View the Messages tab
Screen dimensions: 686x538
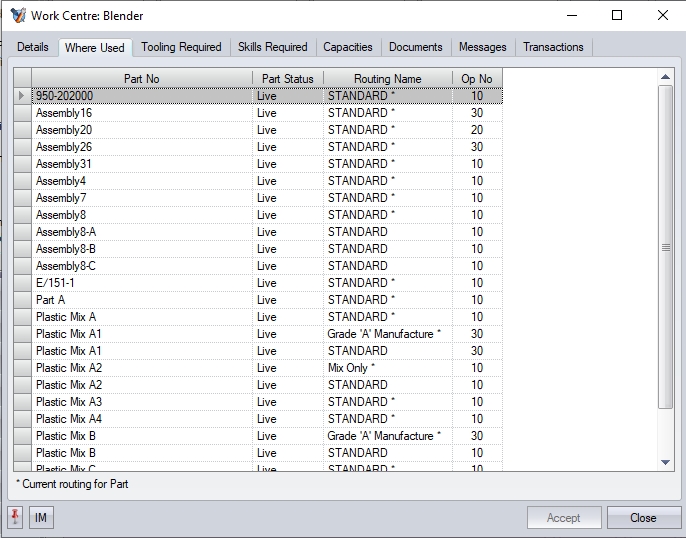(x=482, y=47)
